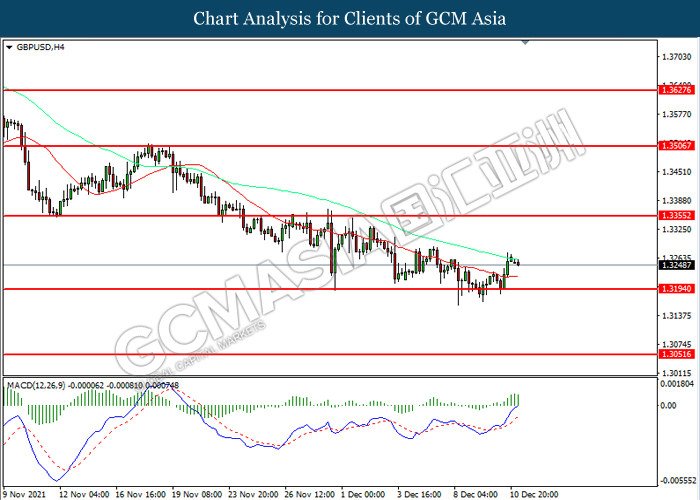Click the red dashed signal line end
Screen dimensions: 700x500
click(517, 417)
